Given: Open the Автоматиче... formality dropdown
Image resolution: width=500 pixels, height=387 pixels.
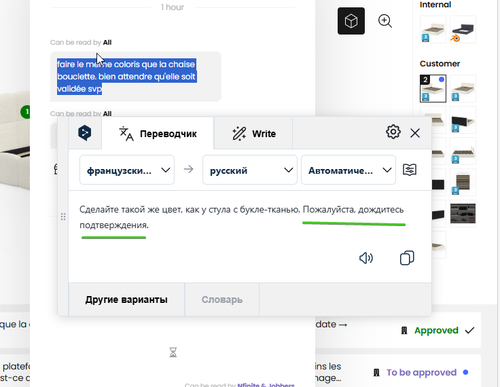Looking at the screenshot, I should 348,170.
